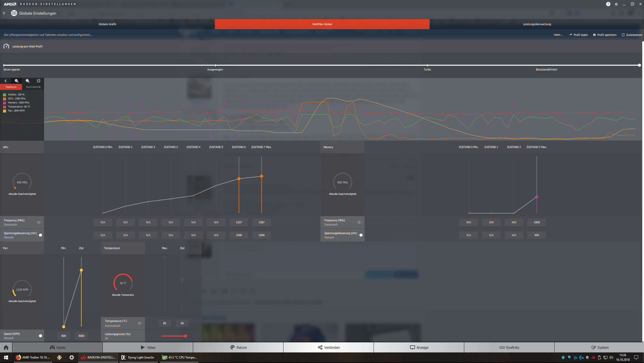Open the Leistungsüberwachung tab
644x363 pixels.
(537, 24)
